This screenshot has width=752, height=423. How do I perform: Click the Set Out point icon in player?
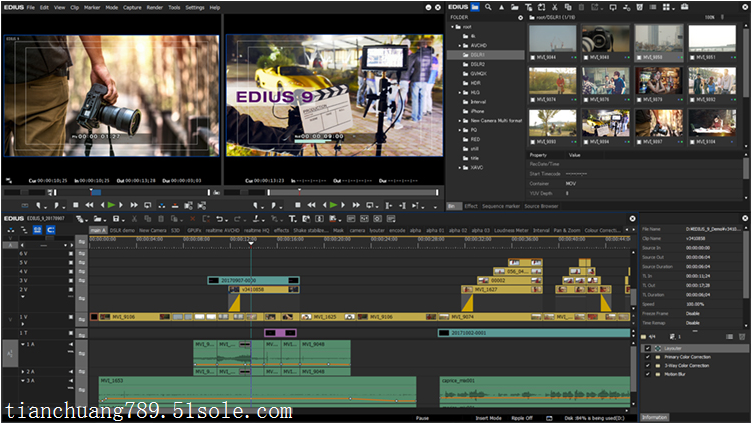pos(57,205)
